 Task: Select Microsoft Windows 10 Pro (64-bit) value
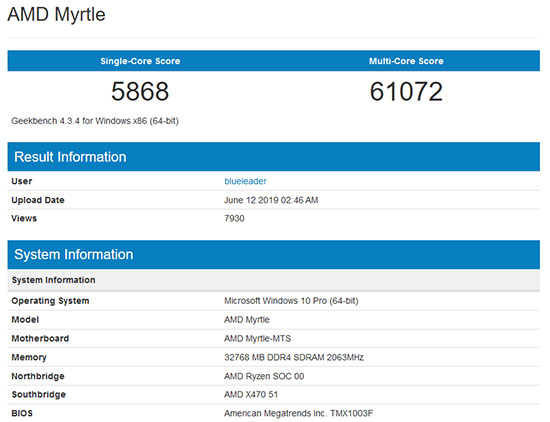[x=291, y=301]
